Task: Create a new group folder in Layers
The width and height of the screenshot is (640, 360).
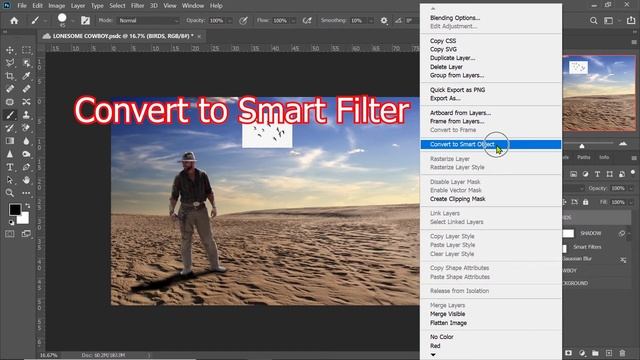Action: [x=595, y=353]
